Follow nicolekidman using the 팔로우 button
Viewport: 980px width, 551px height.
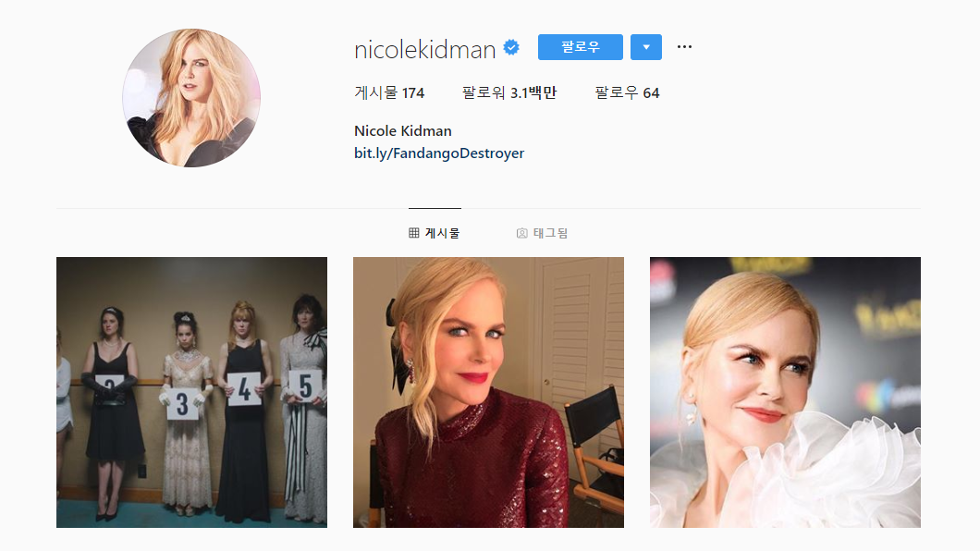pos(580,47)
